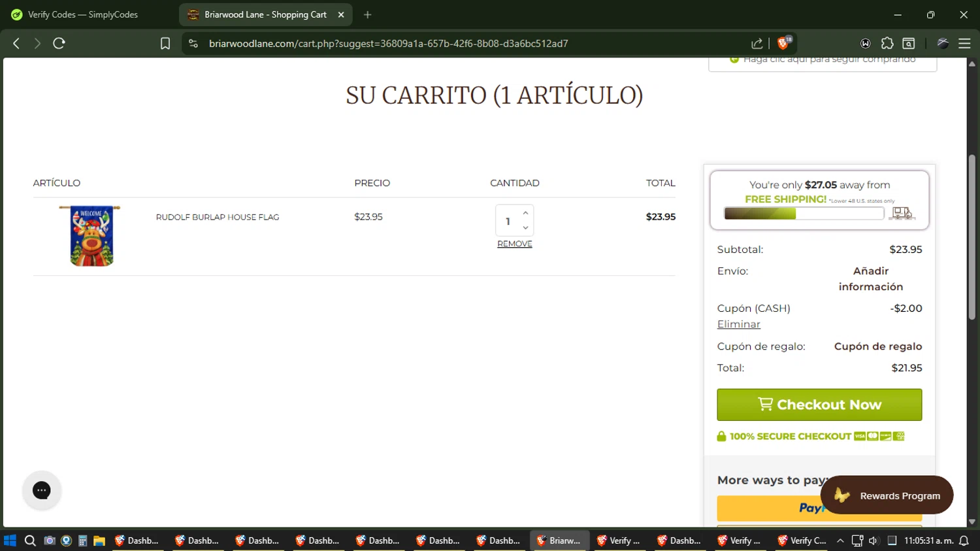980x551 pixels.
Task: Open the Windows Start menu
Action: click(x=10, y=541)
